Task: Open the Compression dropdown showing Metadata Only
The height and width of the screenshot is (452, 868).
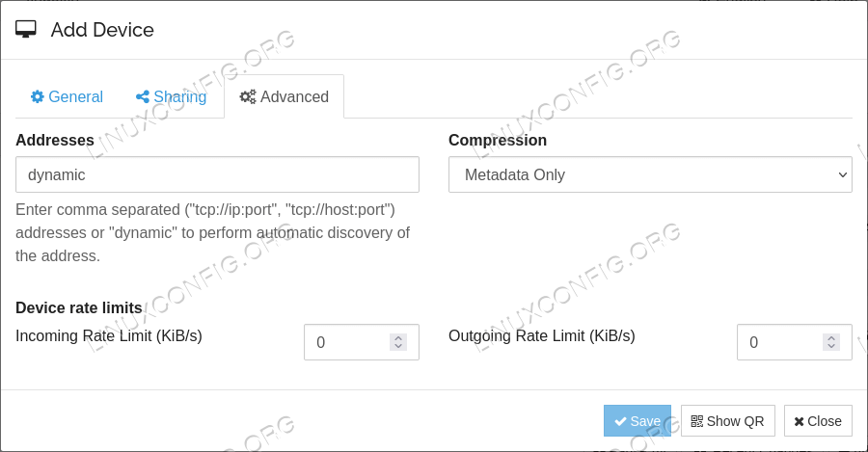Action: click(x=650, y=174)
